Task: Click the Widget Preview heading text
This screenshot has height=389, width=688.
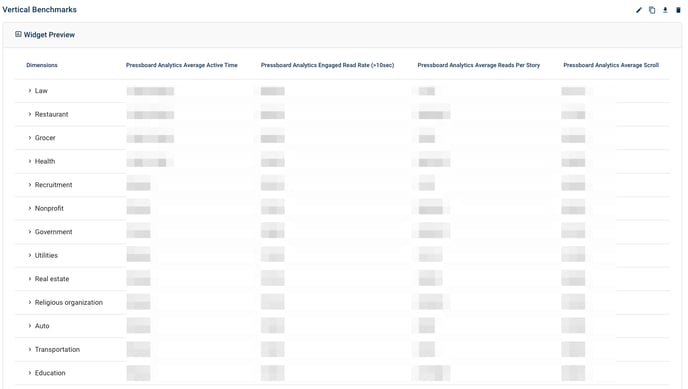Action: (x=49, y=35)
